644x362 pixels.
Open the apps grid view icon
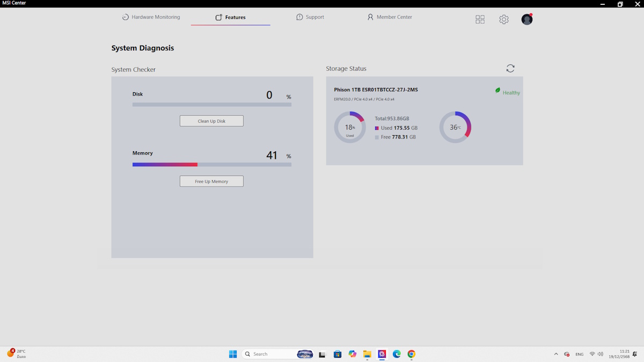pos(480,19)
